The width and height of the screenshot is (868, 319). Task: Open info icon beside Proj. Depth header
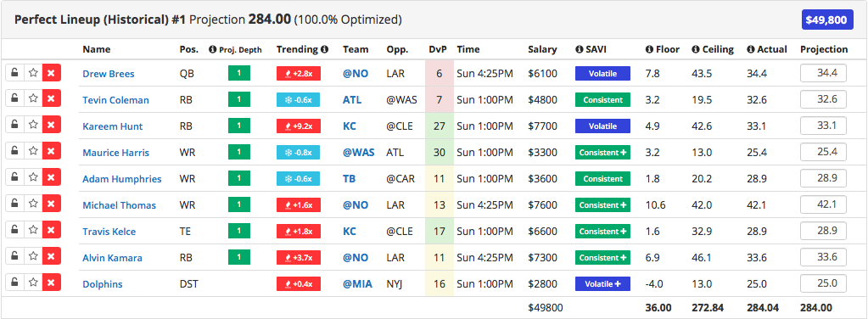(x=213, y=49)
